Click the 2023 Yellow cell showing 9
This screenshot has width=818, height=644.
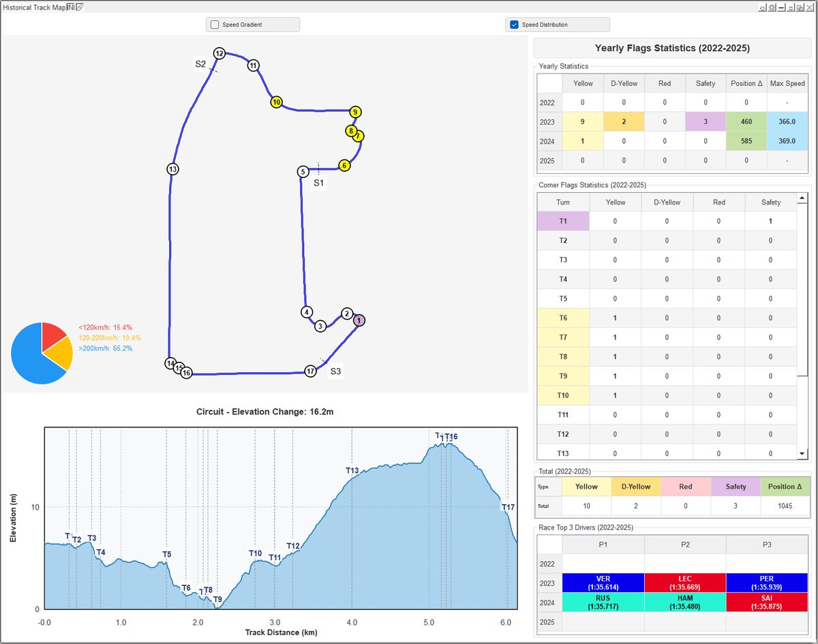pos(583,122)
